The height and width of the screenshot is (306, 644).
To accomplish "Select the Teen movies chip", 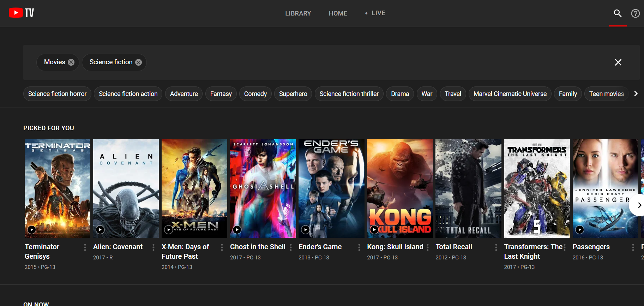I will click(607, 94).
